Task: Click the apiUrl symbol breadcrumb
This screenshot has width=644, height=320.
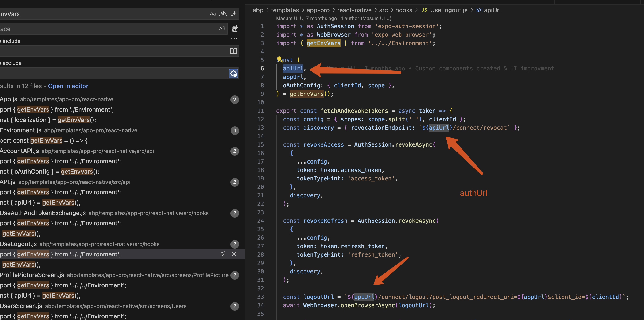Action: coord(492,10)
